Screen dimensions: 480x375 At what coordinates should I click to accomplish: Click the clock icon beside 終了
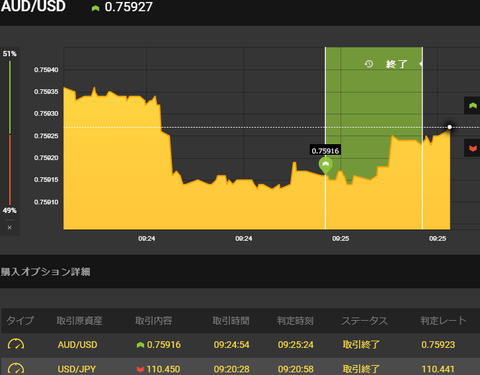(369, 64)
